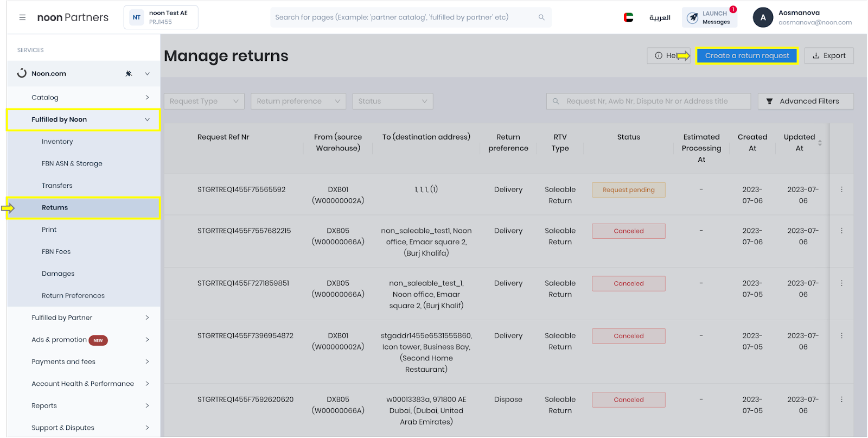Click the search magnifier icon in top bar
The width and height of the screenshot is (868, 438).
(x=541, y=17)
